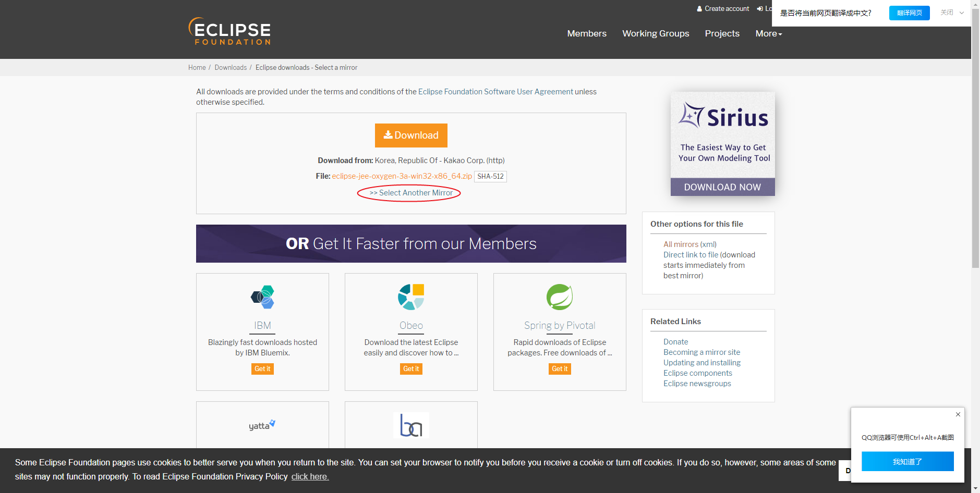This screenshot has height=493, width=980.
Task: Click the eclipse-jee-oxygen zip file link
Action: click(402, 176)
